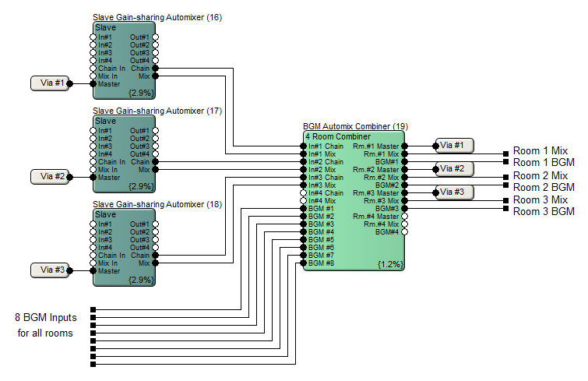Viewport: 588px width, 381px height.
Task: Select the Slave Gain-sharing Automixer (16) block
Action: point(124,60)
